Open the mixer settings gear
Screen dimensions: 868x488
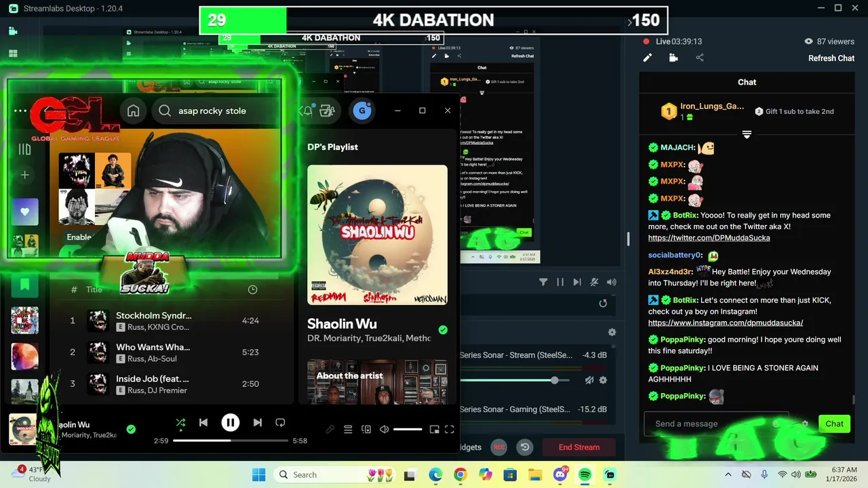612,332
